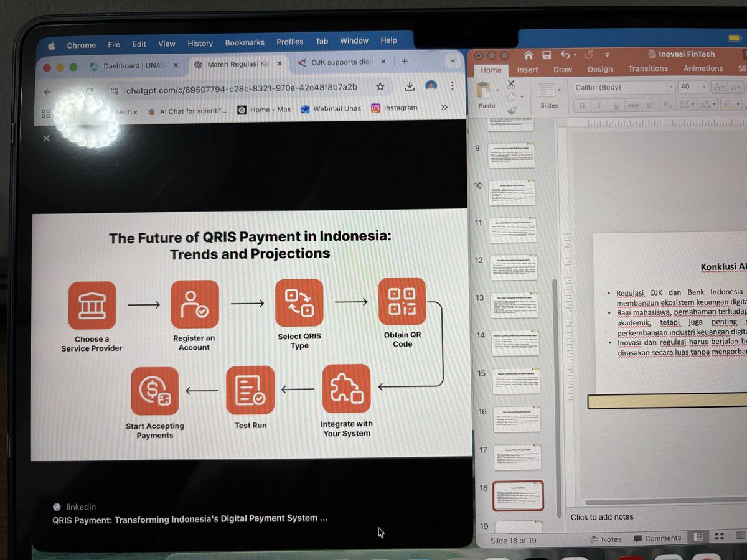Open the QRIS Payment LinkedIn source link
This screenshot has height=560, width=747.
(190, 518)
